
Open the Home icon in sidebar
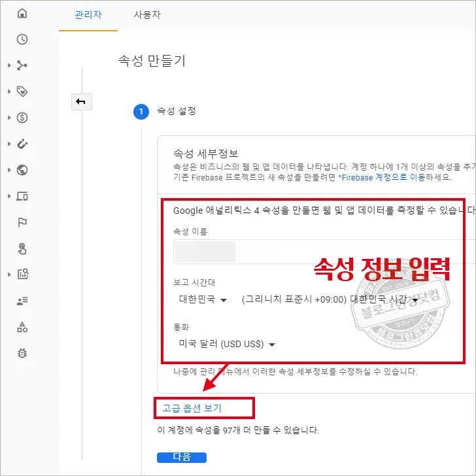click(22, 13)
